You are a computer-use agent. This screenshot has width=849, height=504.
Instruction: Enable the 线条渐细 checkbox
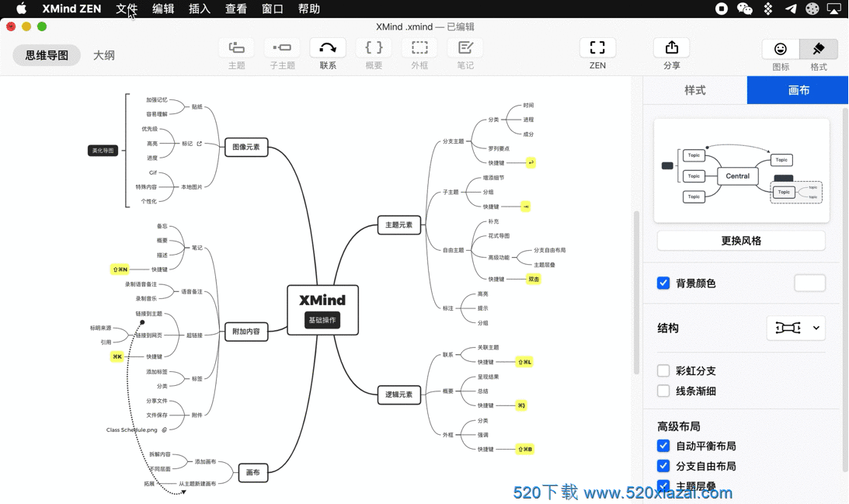tap(663, 391)
